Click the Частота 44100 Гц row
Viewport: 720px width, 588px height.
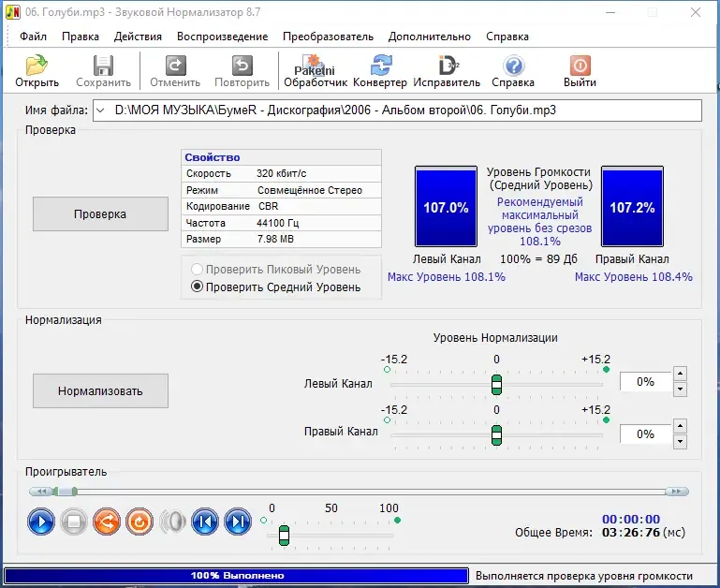[x=282, y=223]
